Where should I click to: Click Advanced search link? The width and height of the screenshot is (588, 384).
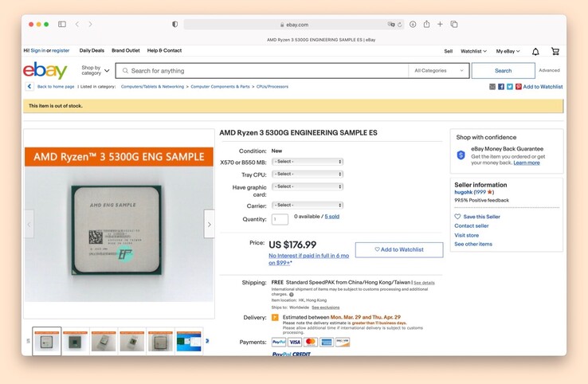click(549, 70)
